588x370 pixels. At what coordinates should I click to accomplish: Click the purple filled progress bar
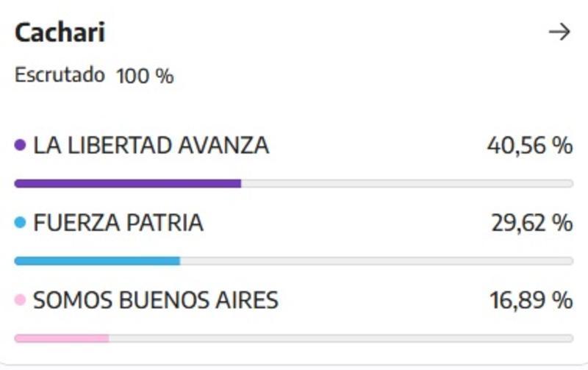[127, 183]
